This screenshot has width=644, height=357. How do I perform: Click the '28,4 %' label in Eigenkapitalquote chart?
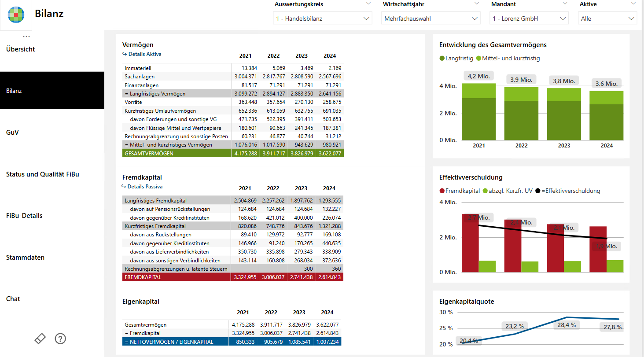tap(566, 325)
